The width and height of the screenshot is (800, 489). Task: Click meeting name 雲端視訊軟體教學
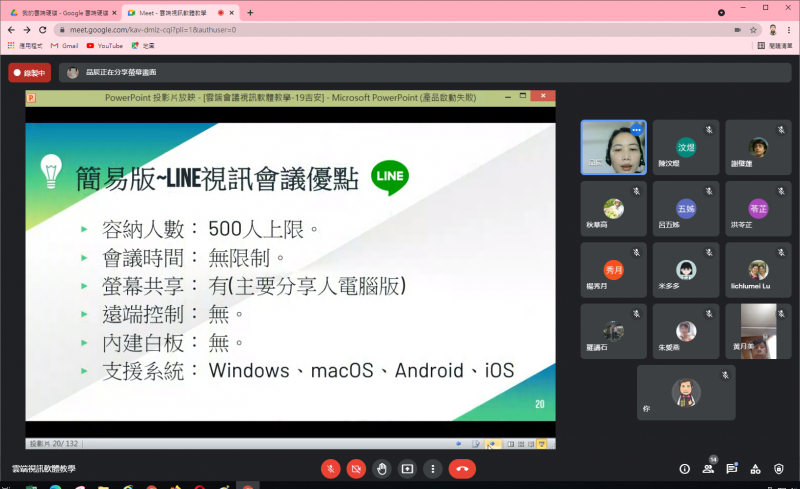point(44,469)
